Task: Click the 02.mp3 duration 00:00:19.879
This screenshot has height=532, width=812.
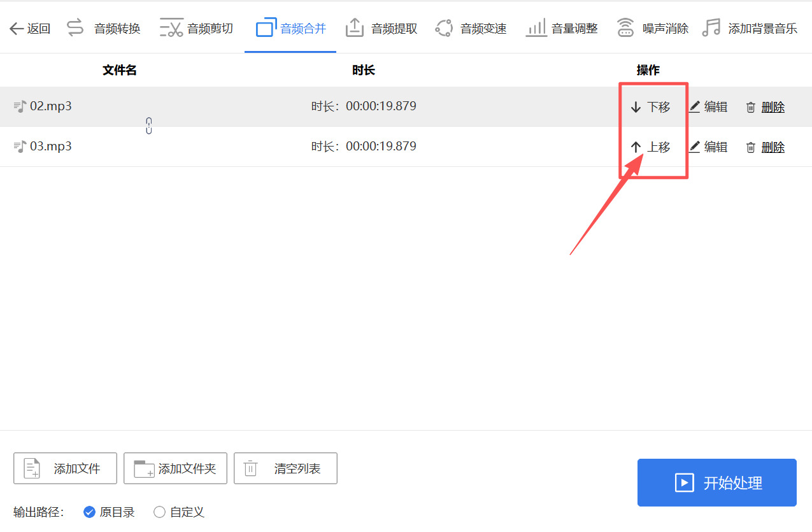Action: (x=381, y=106)
